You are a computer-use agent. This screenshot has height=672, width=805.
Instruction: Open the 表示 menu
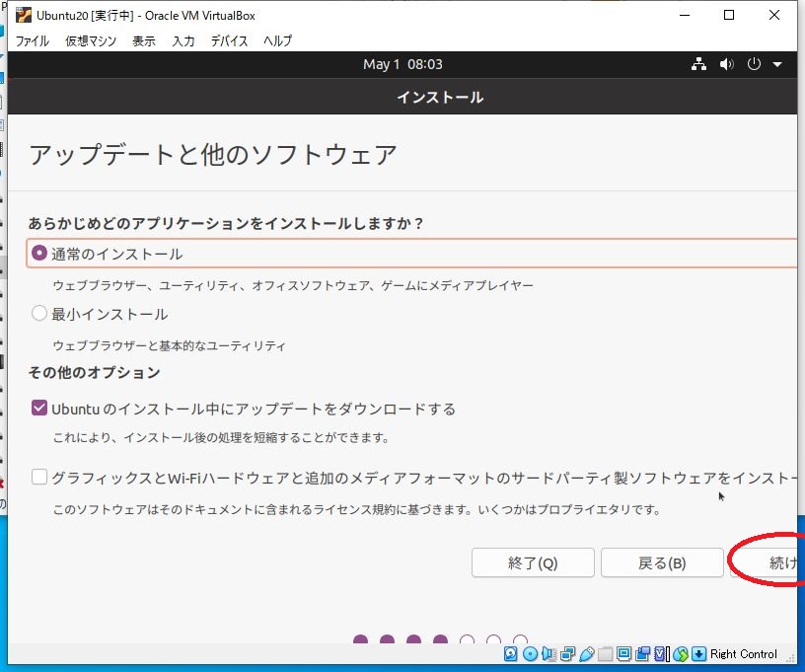click(144, 40)
